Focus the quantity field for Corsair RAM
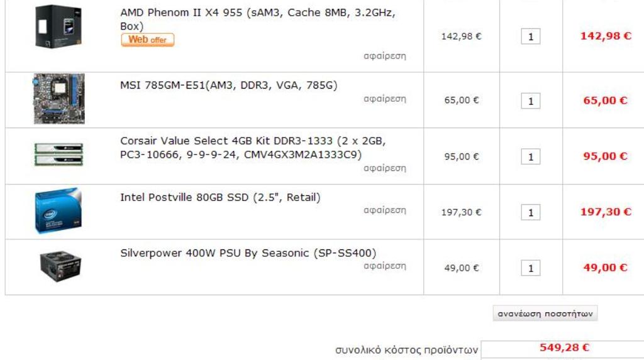The image size is (644, 360). (531, 157)
